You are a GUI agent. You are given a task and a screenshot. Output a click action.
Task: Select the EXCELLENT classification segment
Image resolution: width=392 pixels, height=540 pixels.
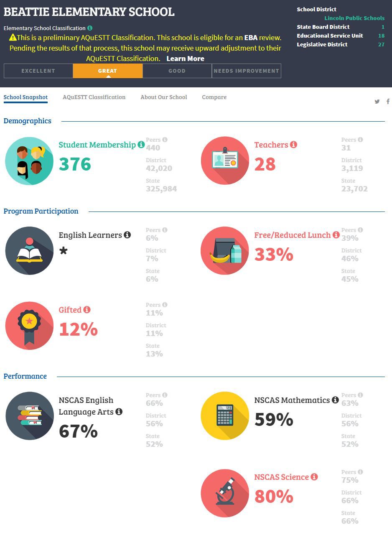point(38,71)
